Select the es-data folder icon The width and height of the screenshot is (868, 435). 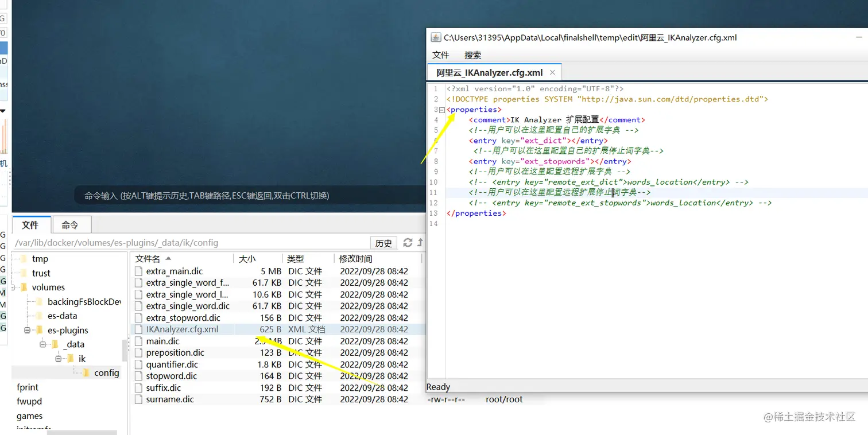pos(40,316)
